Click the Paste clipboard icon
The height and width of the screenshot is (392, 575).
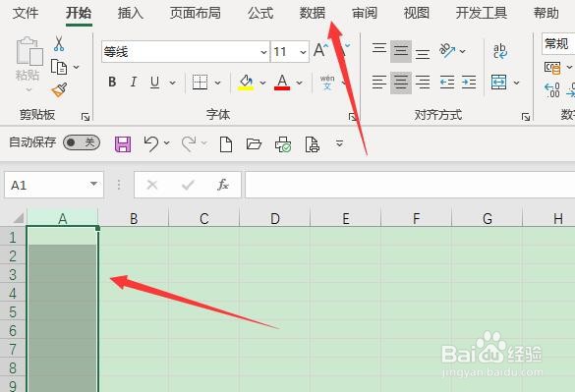click(x=29, y=51)
